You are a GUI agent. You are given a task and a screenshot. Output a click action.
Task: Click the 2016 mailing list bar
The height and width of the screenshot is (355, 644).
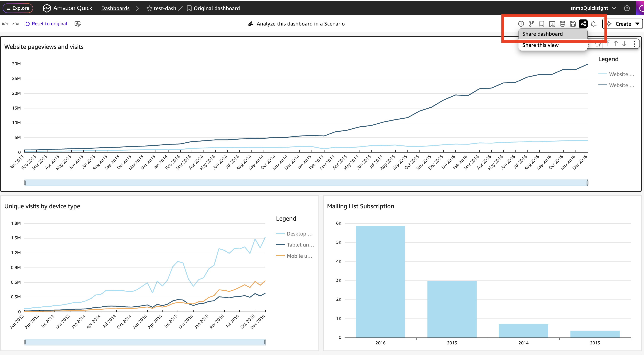click(380, 282)
